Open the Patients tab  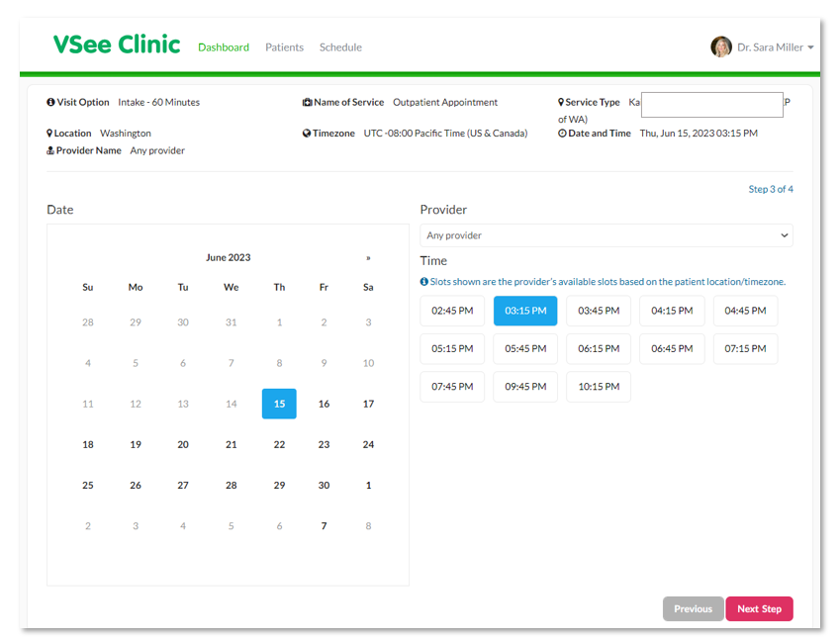[284, 47]
